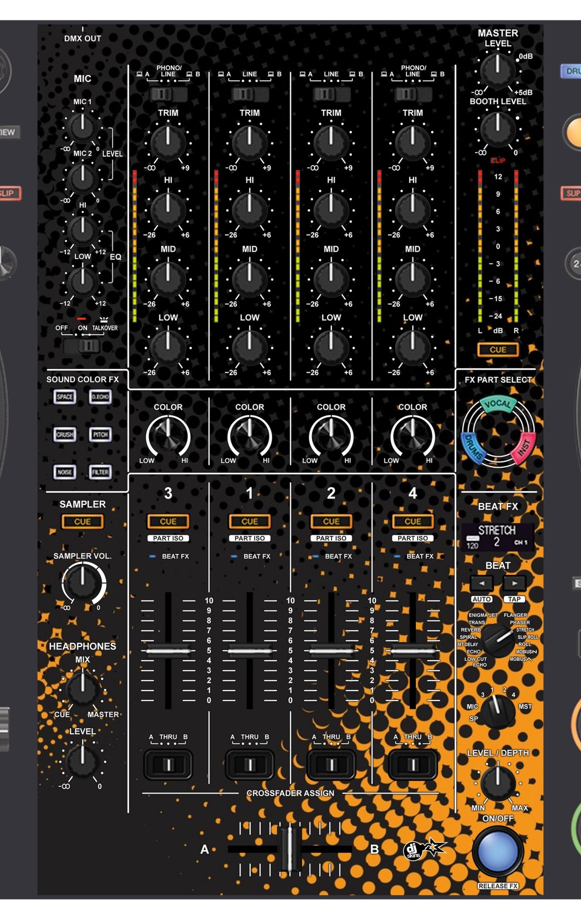Screen dimensions: 581x924
Task: Click the Master Level knob
Action: coord(498,71)
